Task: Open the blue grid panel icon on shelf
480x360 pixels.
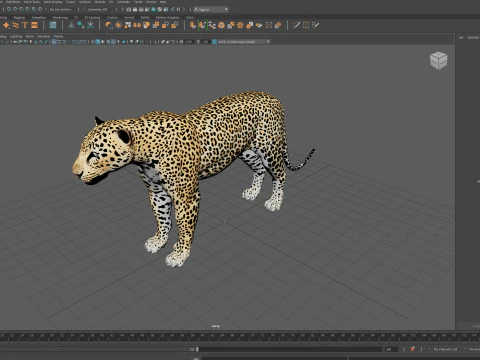Action: tap(53, 25)
